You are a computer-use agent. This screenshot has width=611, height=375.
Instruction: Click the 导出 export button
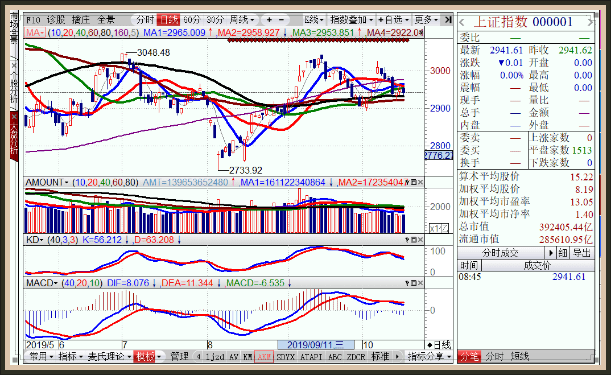[581, 253]
